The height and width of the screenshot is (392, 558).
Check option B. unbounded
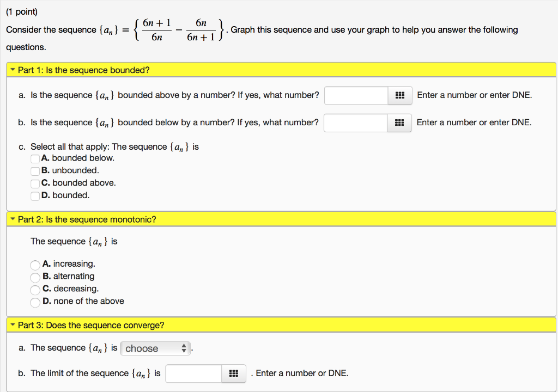35,171
